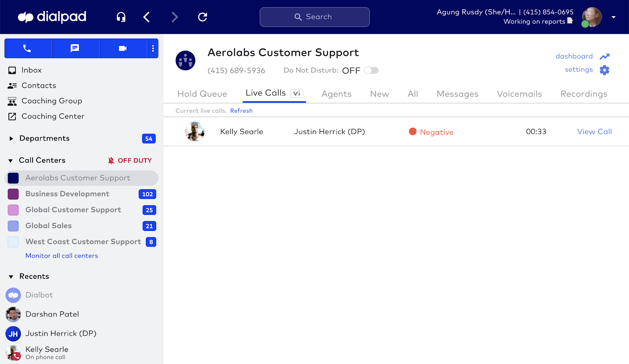Click Monitor all call centers link
The image size is (629, 364).
(x=62, y=256)
